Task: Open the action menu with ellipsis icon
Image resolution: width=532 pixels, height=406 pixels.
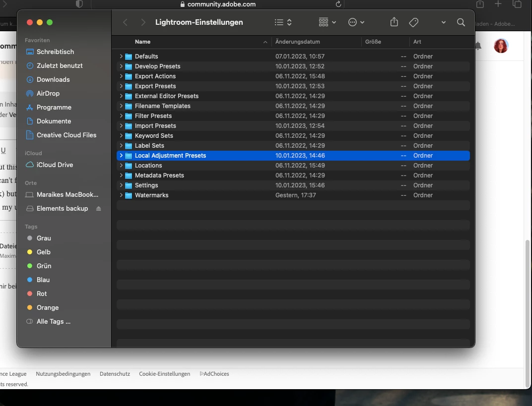Action: tap(356, 22)
